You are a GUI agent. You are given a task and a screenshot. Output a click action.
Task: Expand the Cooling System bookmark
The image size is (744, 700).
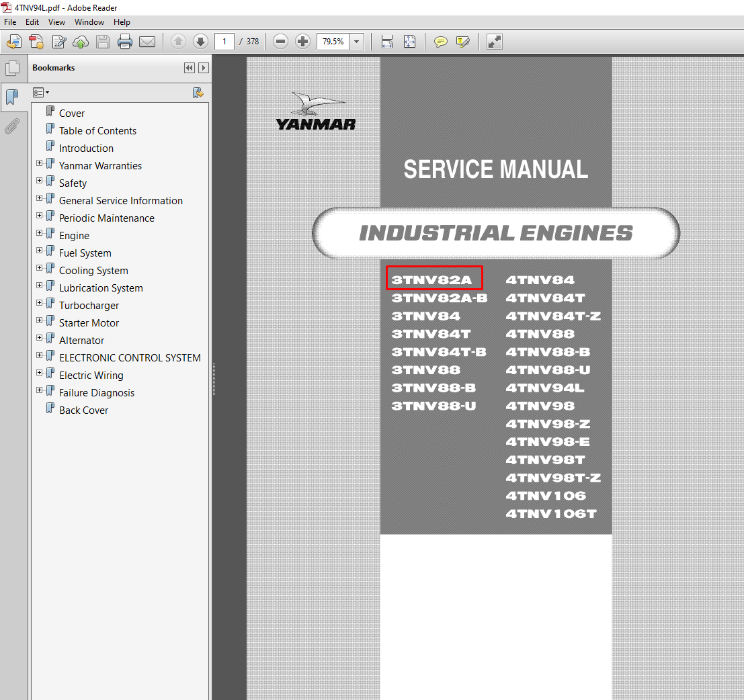[40, 268]
